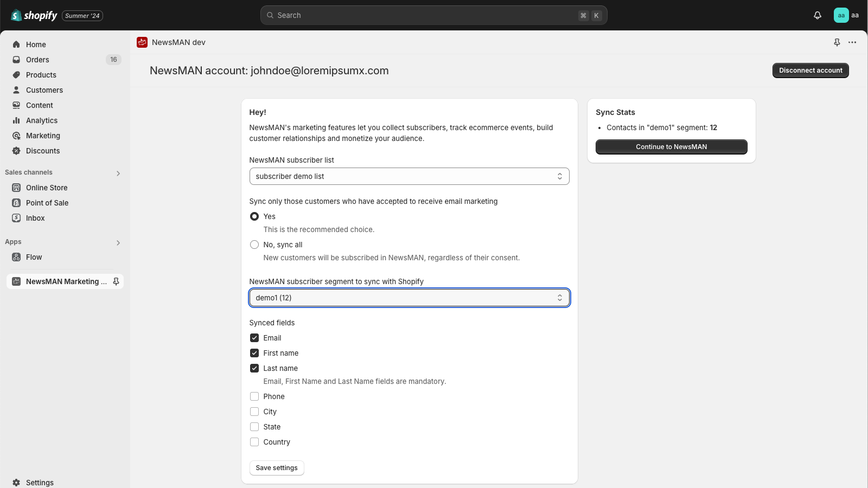Screen dimensions: 868x488
Task: Expand the Apps section chevron
Action: (118, 243)
